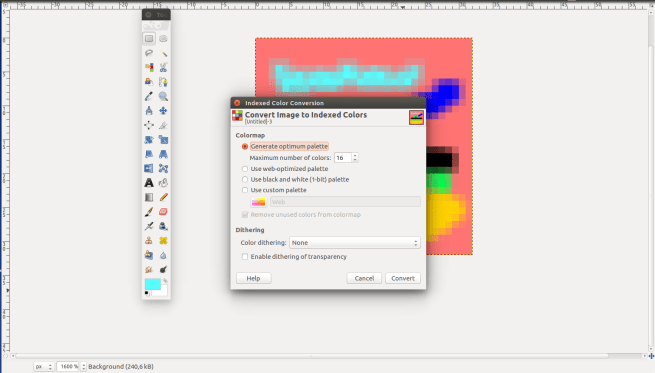Open the navigation preview in canvas corner
The width and height of the screenshot is (655, 373).
[651, 356]
